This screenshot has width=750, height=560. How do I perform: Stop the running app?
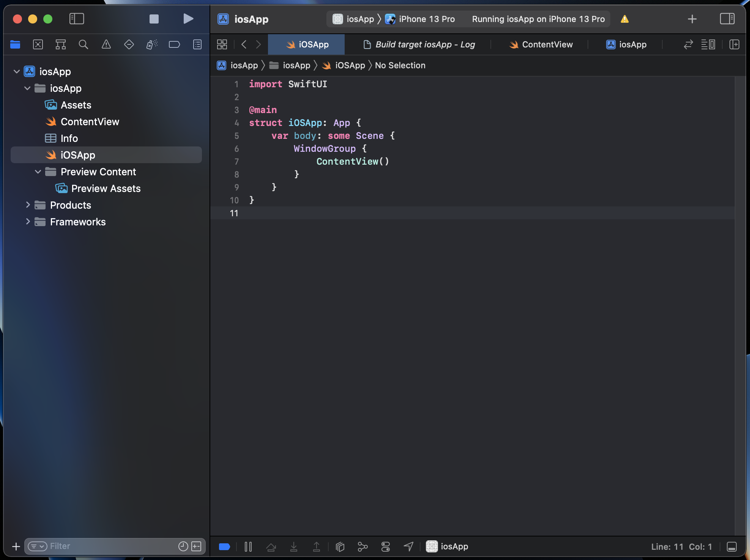[x=154, y=19]
